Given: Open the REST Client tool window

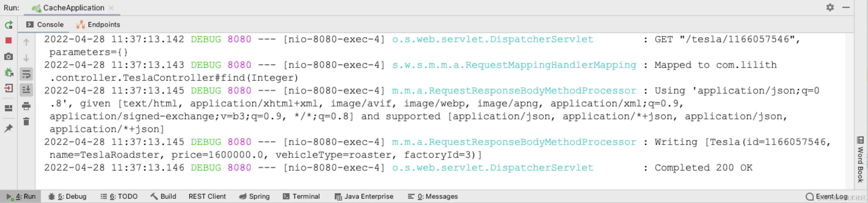Looking at the screenshot, I should pyautogui.click(x=207, y=196).
